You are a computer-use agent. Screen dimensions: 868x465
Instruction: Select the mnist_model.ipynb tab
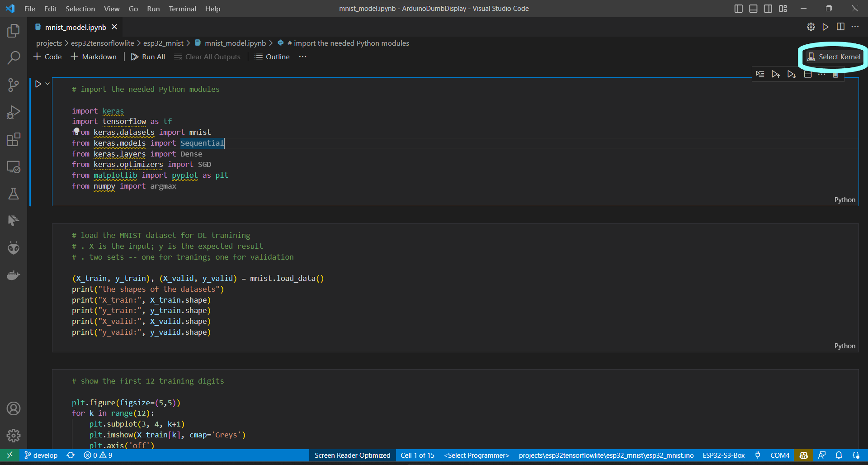75,27
